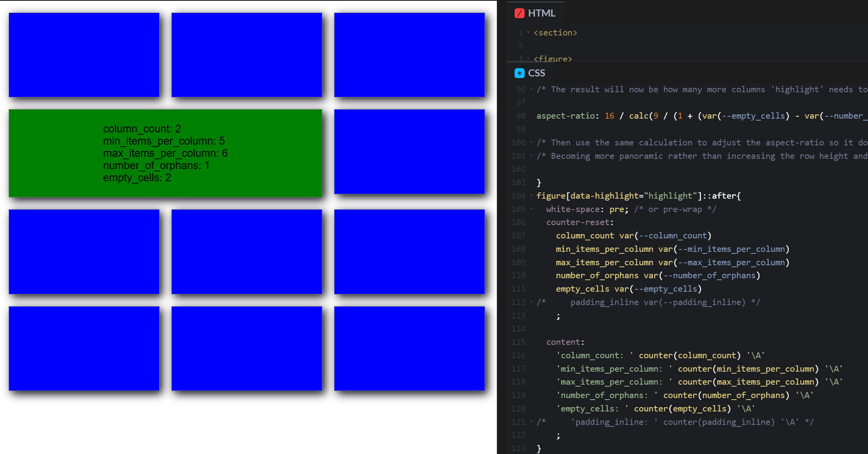868x454 pixels.
Task: Fold the commented counter at line 121
Action: click(531, 422)
